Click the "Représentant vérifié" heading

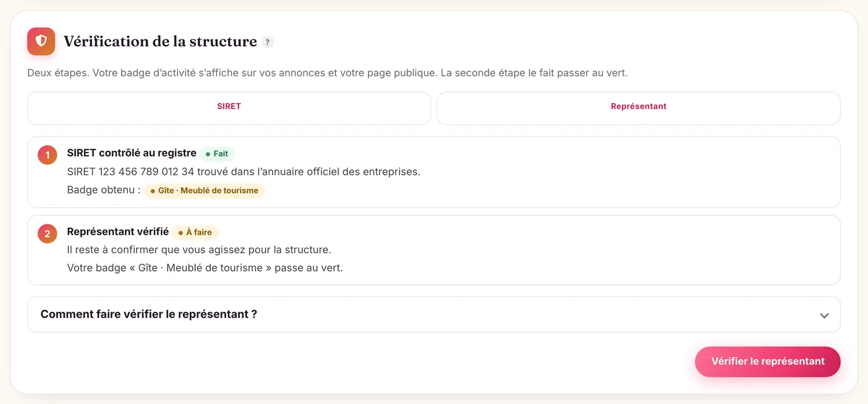pyautogui.click(x=118, y=232)
